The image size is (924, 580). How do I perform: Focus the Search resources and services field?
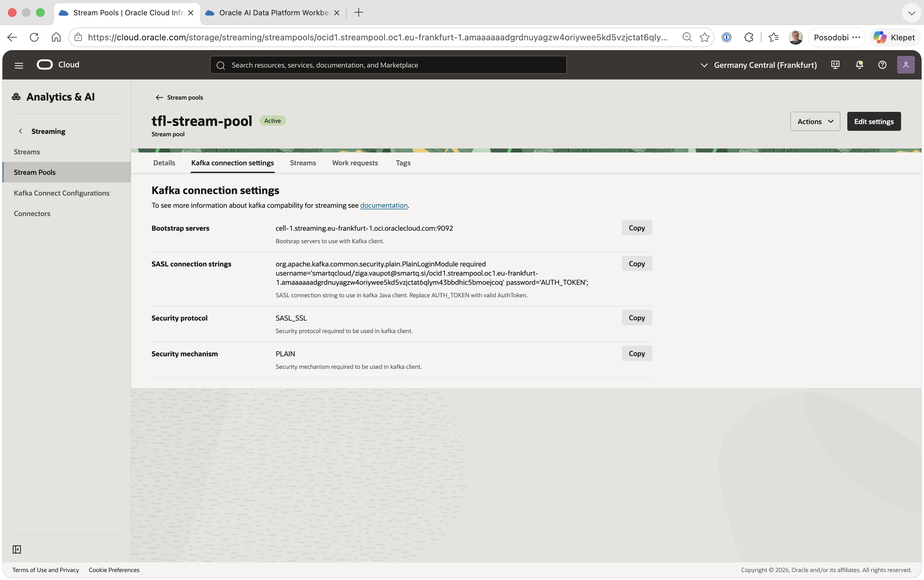click(x=388, y=65)
